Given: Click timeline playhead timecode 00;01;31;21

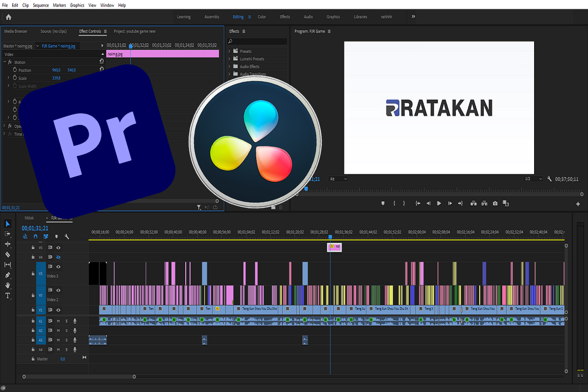Looking at the screenshot, I should click(35, 228).
